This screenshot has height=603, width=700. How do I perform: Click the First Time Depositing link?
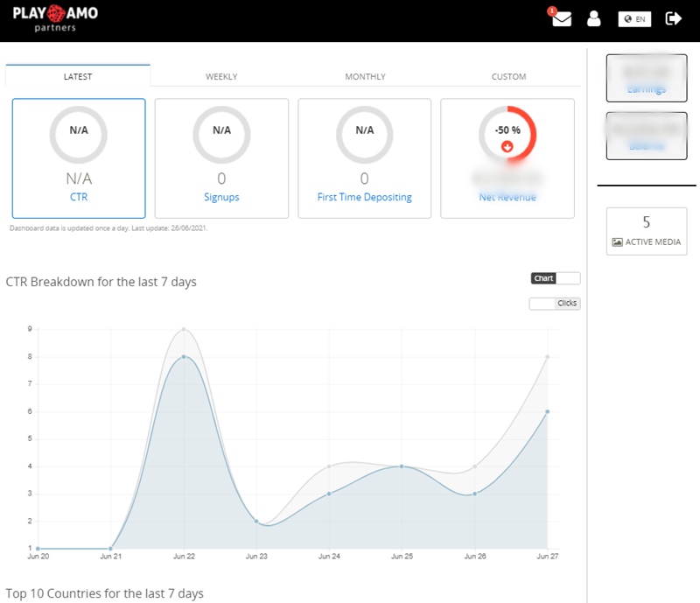point(365,198)
